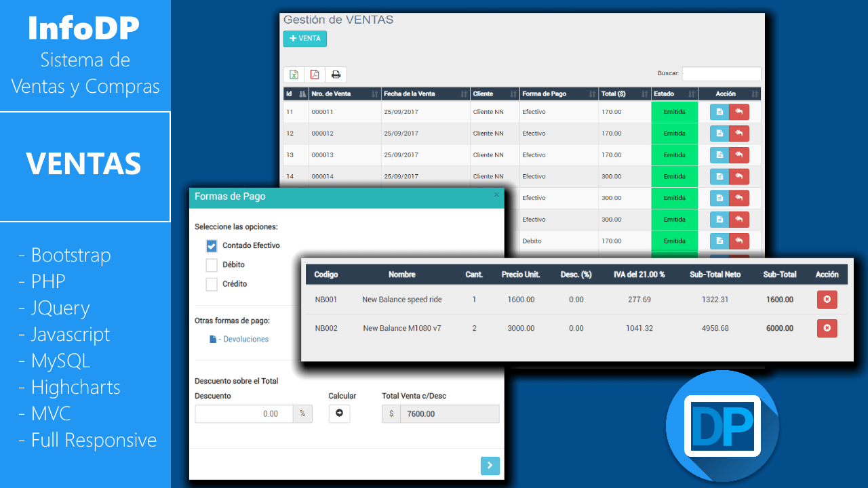Export sales table to Excel icon

point(294,75)
